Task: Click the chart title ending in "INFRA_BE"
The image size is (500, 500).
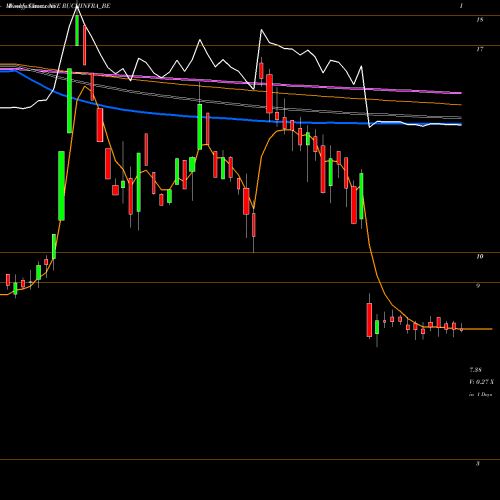Action: coord(58,6)
